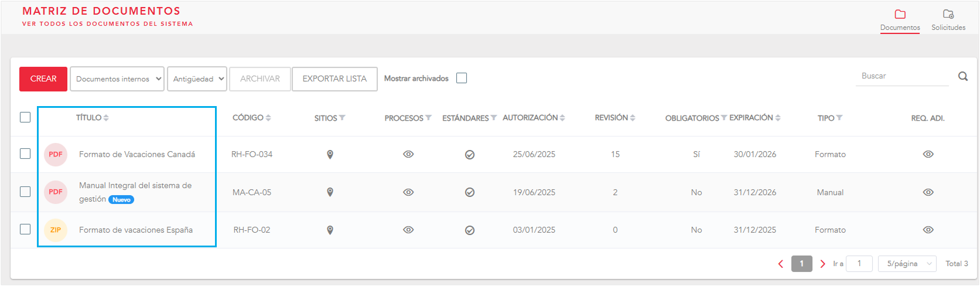Click the red CREAR button
980x286 pixels.
click(x=43, y=79)
